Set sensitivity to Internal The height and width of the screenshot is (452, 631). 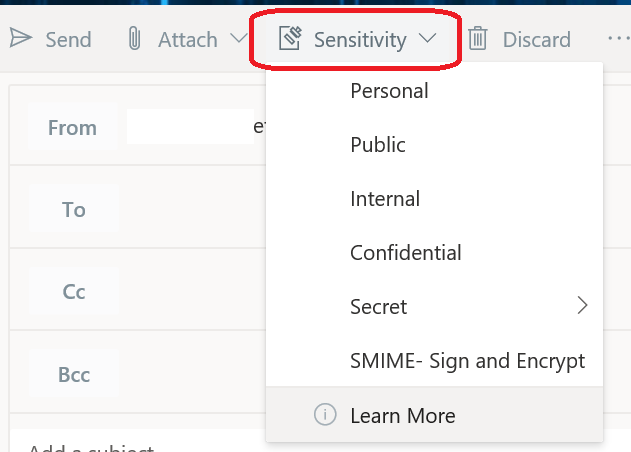(x=385, y=199)
